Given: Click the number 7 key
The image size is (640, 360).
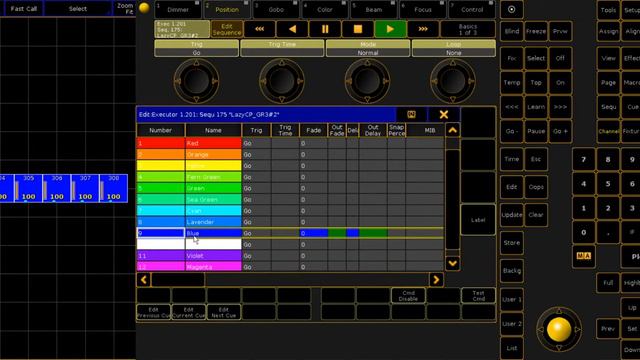Looking at the screenshot, I should coord(583,160).
